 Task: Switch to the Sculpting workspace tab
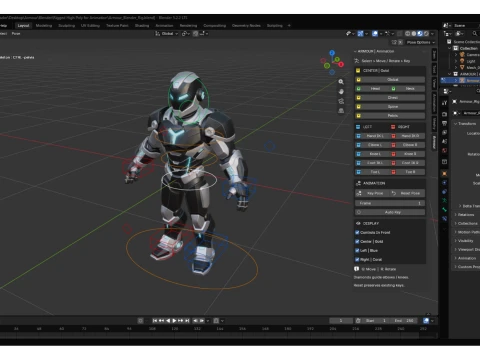(x=66, y=26)
